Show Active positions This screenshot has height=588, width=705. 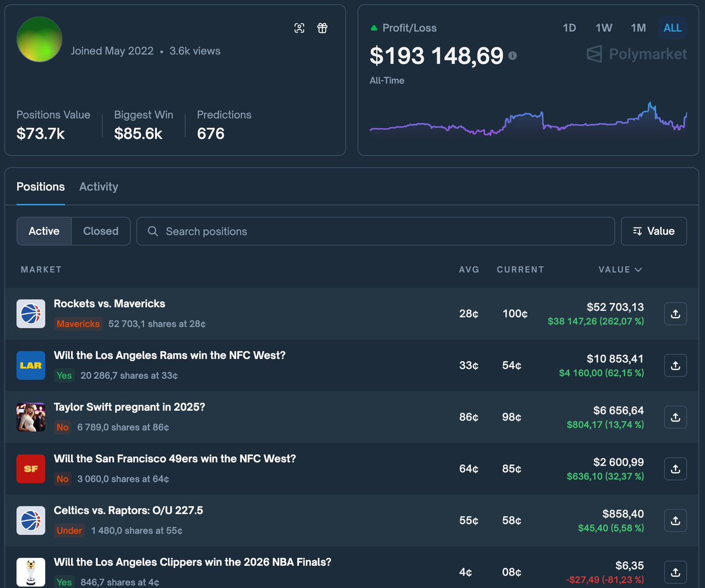click(x=44, y=231)
